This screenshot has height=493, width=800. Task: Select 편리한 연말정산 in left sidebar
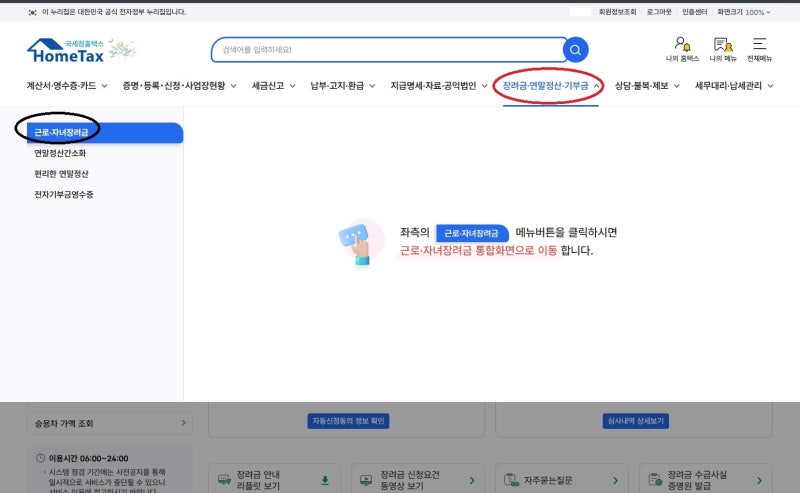tap(61, 174)
